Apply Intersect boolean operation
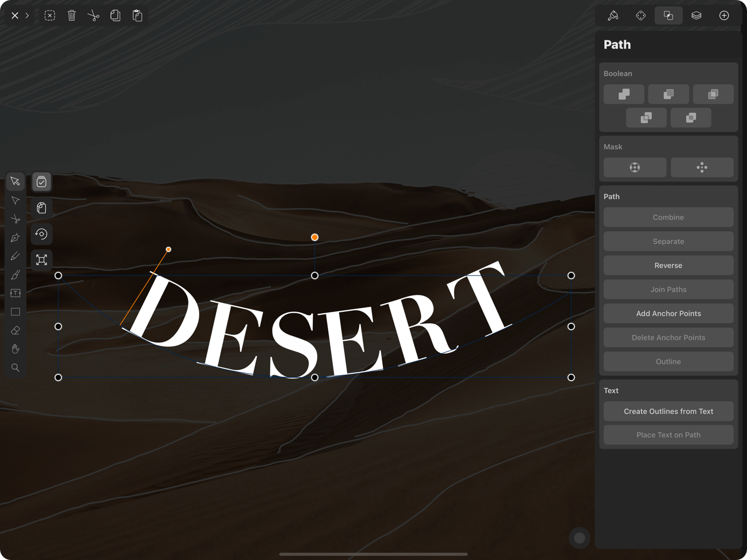 [x=713, y=94]
